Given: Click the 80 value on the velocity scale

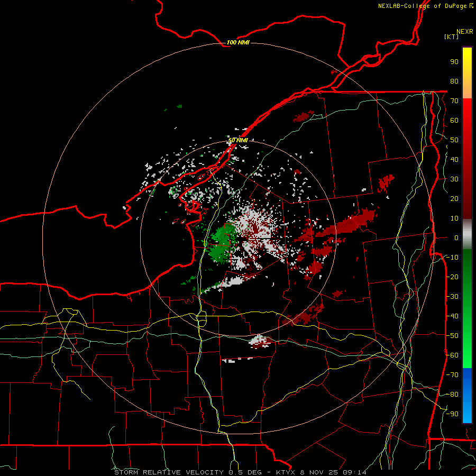Looking at the screenshot, I should [454, 81].
